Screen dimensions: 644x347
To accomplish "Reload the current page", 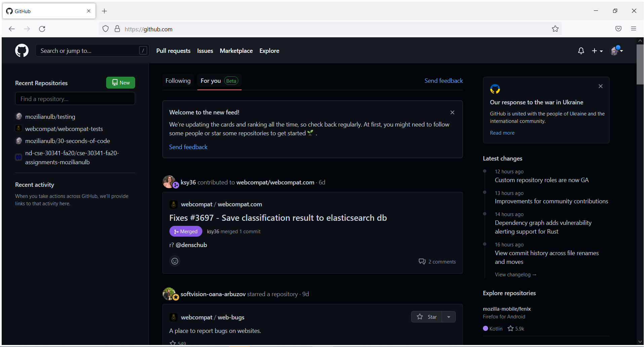I will tap(42, 29).
